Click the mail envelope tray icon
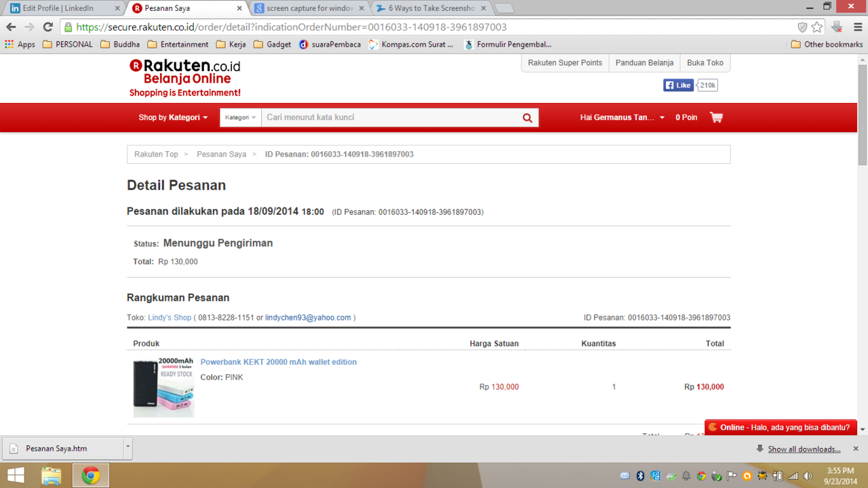868x488 pixels. [625, 476]
